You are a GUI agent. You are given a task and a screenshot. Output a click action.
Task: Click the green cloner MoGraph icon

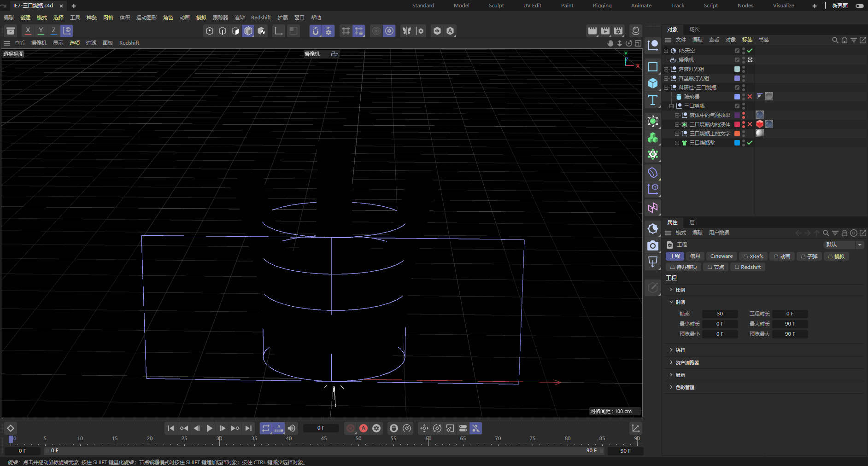653,138
